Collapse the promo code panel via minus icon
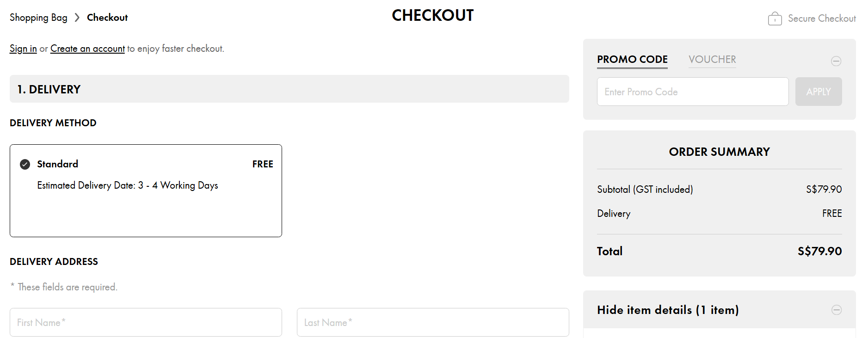This screenshot has height=338, width=868. coord(836,61)
